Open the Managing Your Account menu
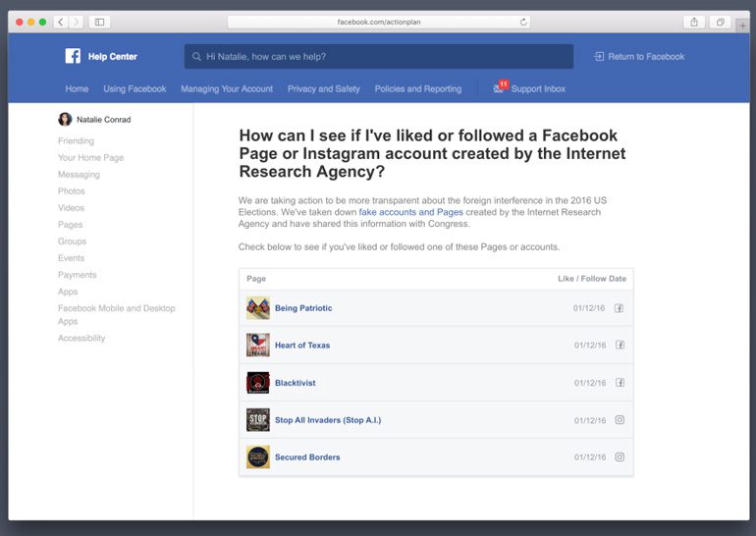This screenshot has width=756, height=536. [227, 88]
